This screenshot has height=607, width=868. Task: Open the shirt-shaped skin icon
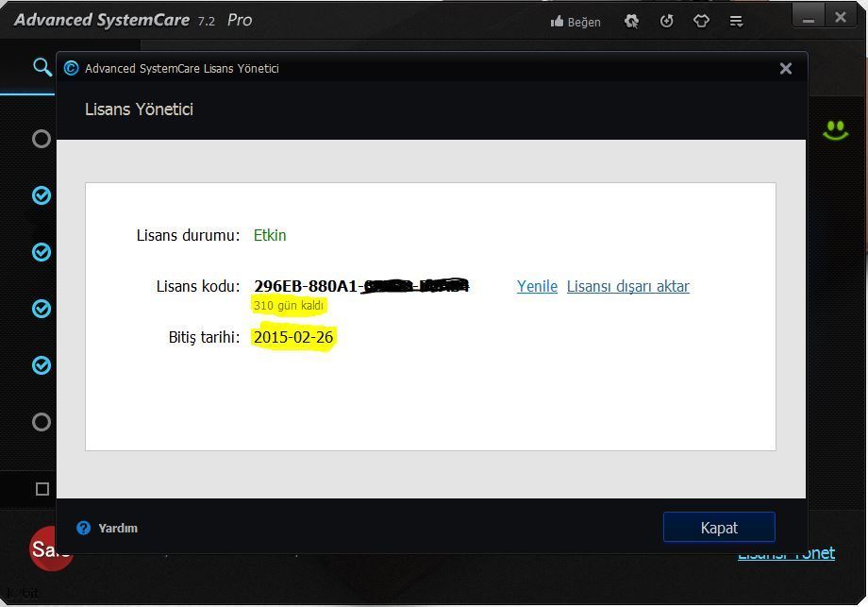[x=701, y=21]
